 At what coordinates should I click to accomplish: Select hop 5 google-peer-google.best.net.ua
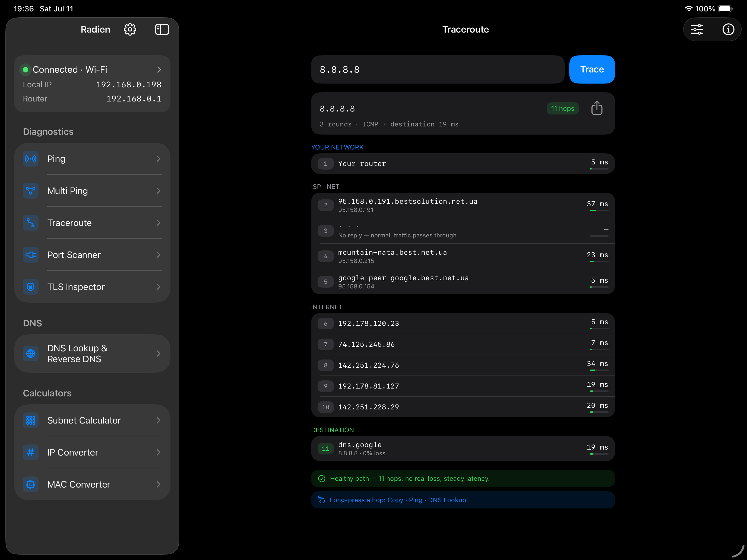463,282
